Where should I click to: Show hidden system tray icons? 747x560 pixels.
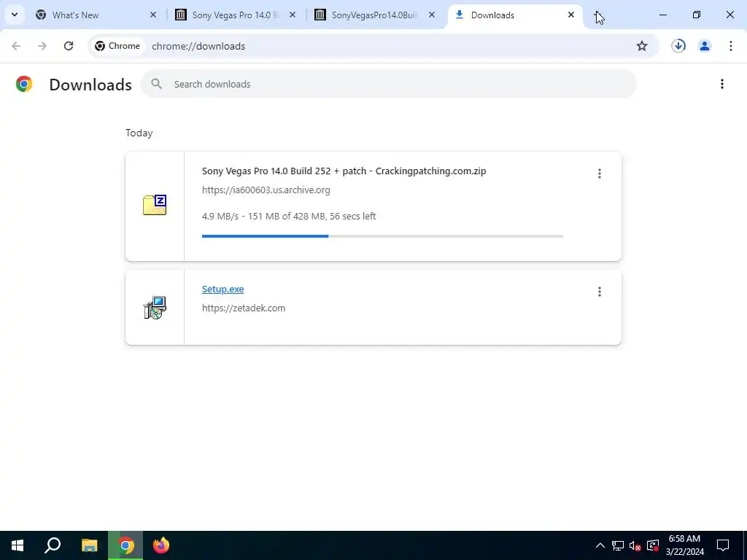coord(600,545)
